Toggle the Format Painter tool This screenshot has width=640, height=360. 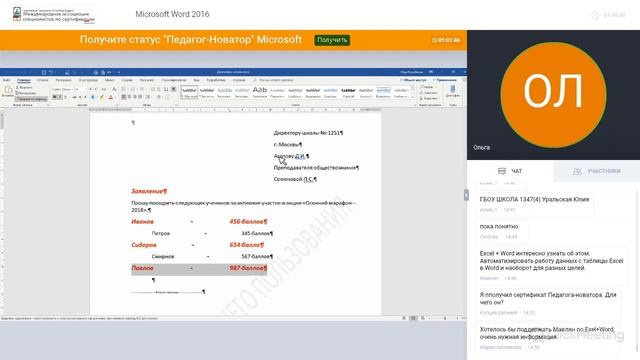[x=31, y=99]
